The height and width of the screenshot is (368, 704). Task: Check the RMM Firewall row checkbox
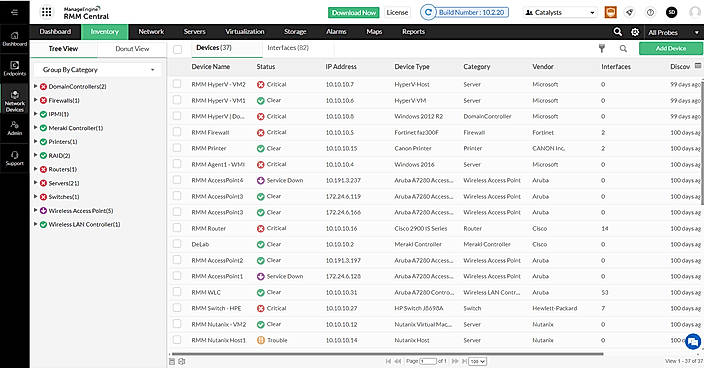click(177, 132)
